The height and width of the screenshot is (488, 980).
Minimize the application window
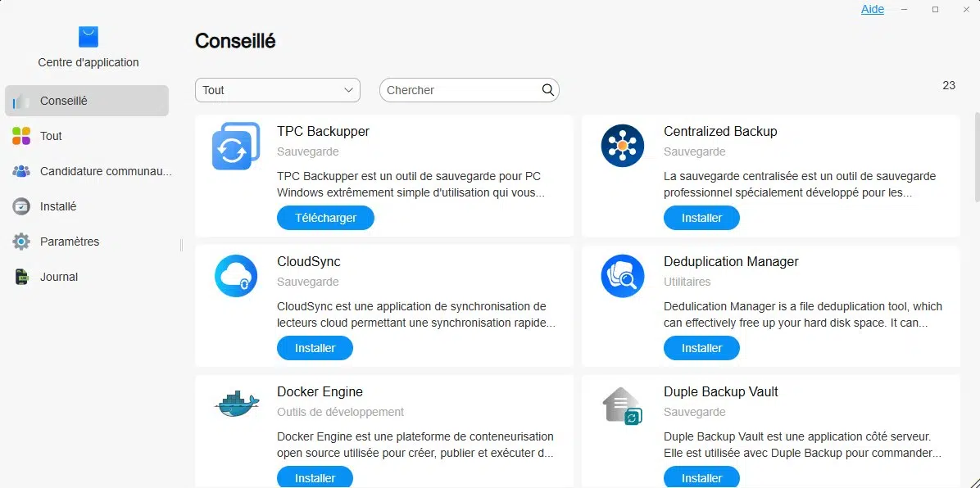point(904,9)
